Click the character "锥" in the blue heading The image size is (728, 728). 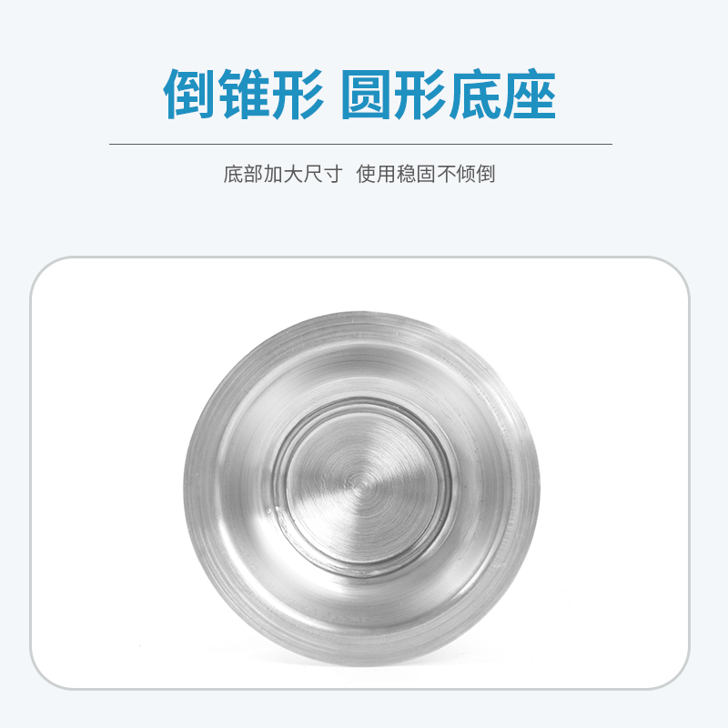(243, 95)
